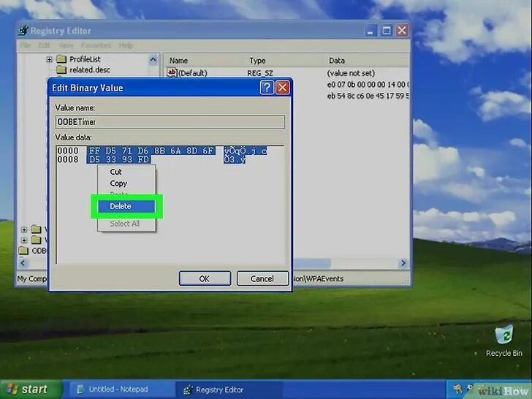Minimize the Registry Editor window
The width and height of the screenshot is (532, 399).
click(370, 31)
